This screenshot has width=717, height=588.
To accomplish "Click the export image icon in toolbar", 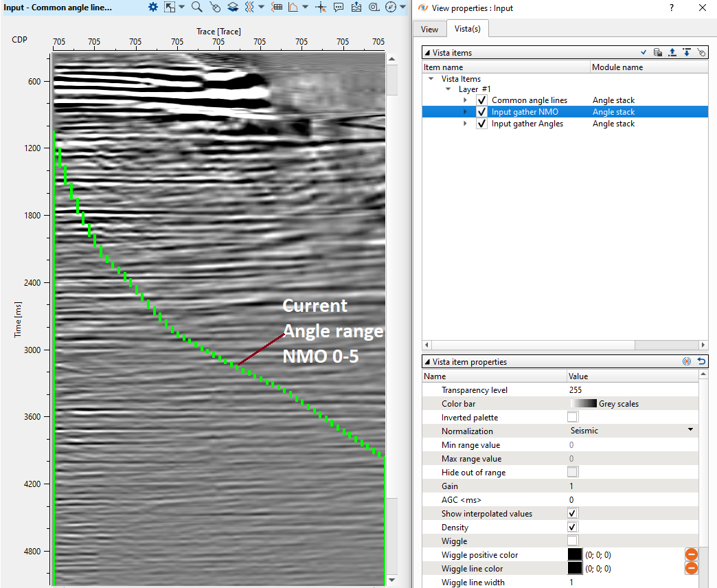I will tap(356, 7).
